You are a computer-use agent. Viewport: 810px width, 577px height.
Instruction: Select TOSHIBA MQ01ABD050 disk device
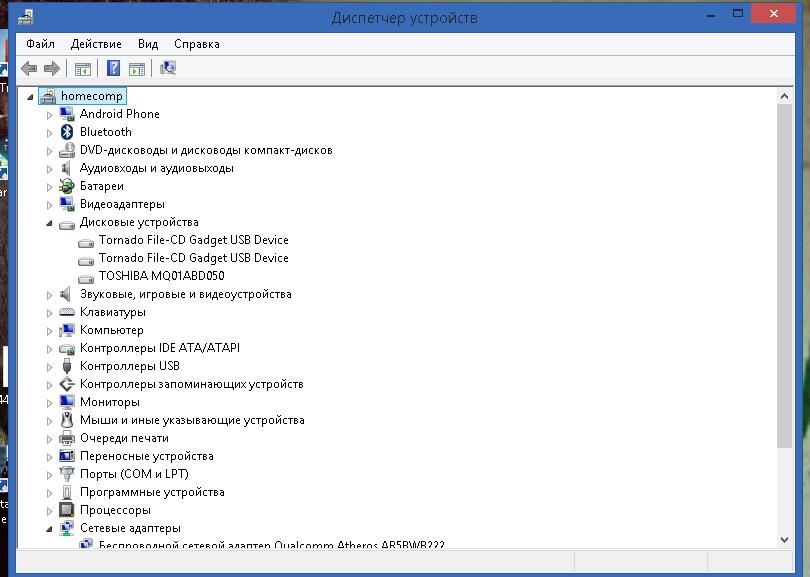coord(161,276)
